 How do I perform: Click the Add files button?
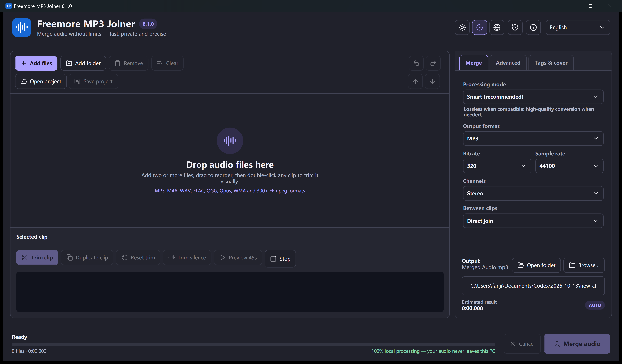tap(36, 63)
